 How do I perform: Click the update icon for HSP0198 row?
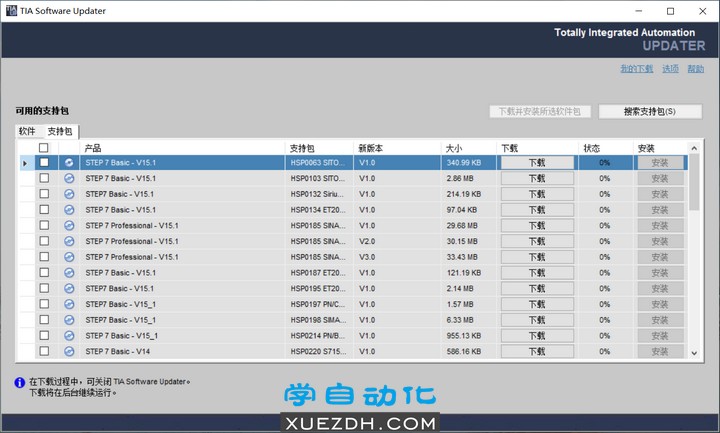pos(69,320)
